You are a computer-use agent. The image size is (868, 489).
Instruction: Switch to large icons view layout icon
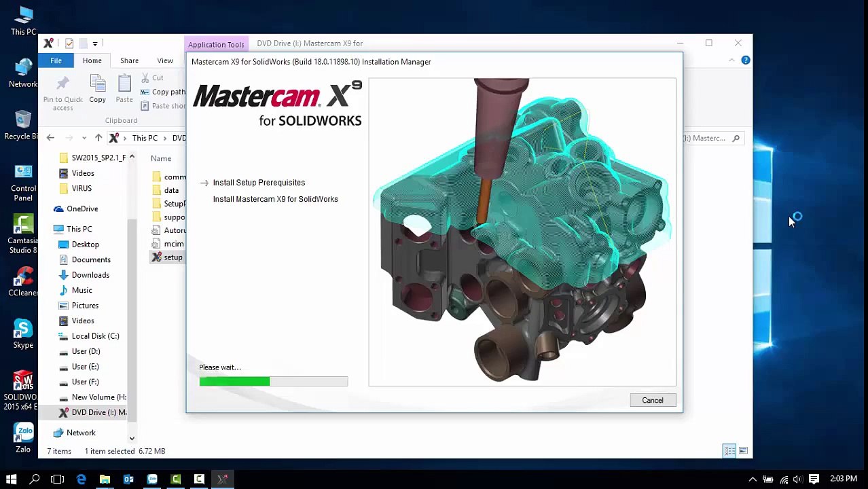pyautogui.click(x=743, y=451)
